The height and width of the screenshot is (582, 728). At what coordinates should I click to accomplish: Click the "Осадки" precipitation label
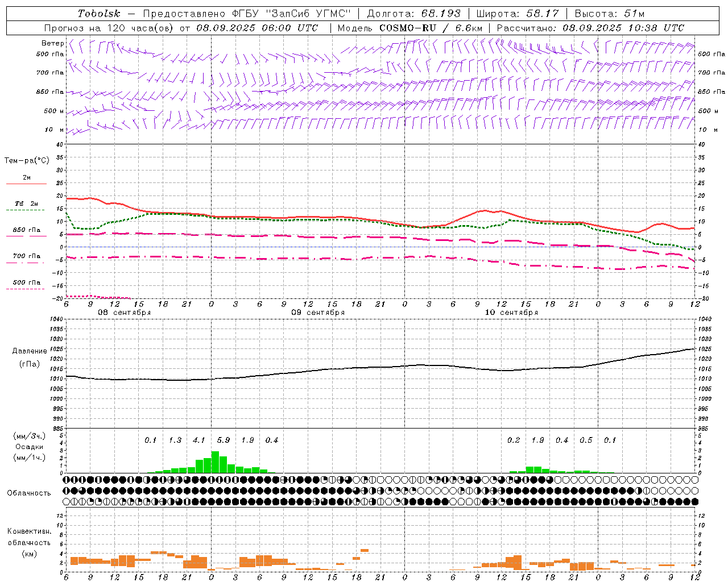(30, 447)
